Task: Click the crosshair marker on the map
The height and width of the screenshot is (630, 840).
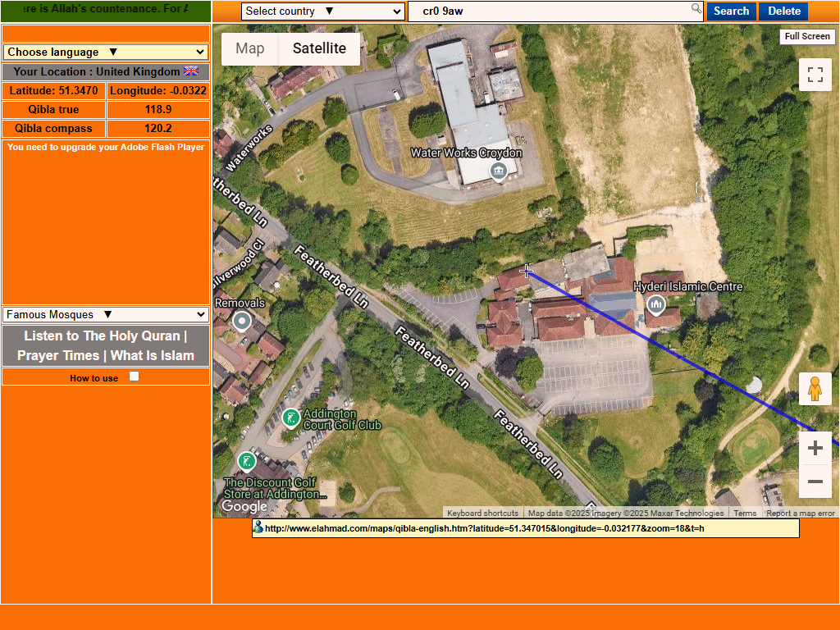Action: pyautogui.click(x=526, y=271)
